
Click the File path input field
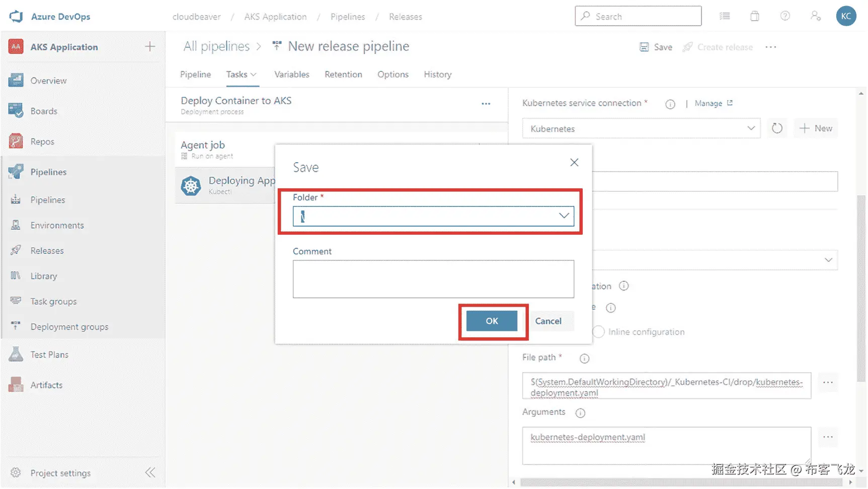point(667,386)
